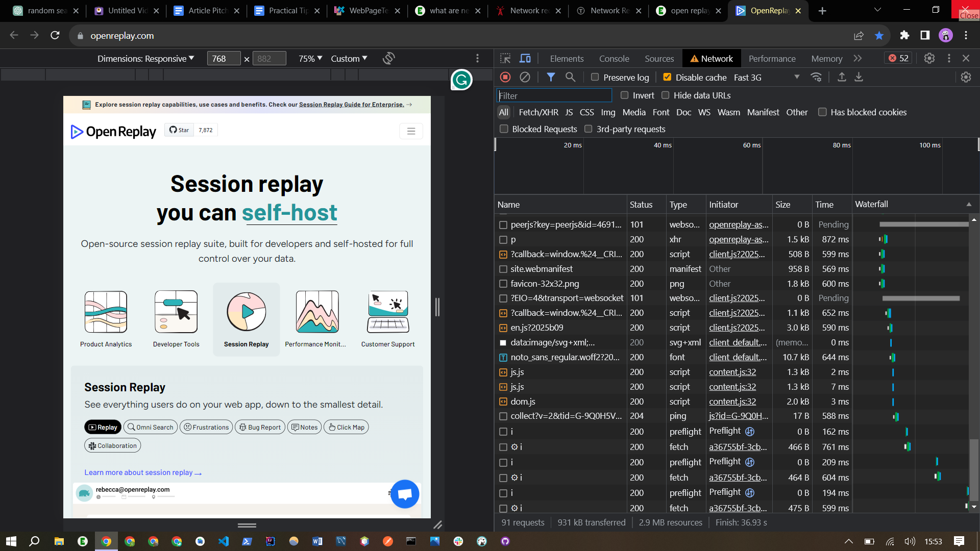The height and width of the screenshot is (551, 980).
Task: Switch to the Performance tab
Action: 772,58
